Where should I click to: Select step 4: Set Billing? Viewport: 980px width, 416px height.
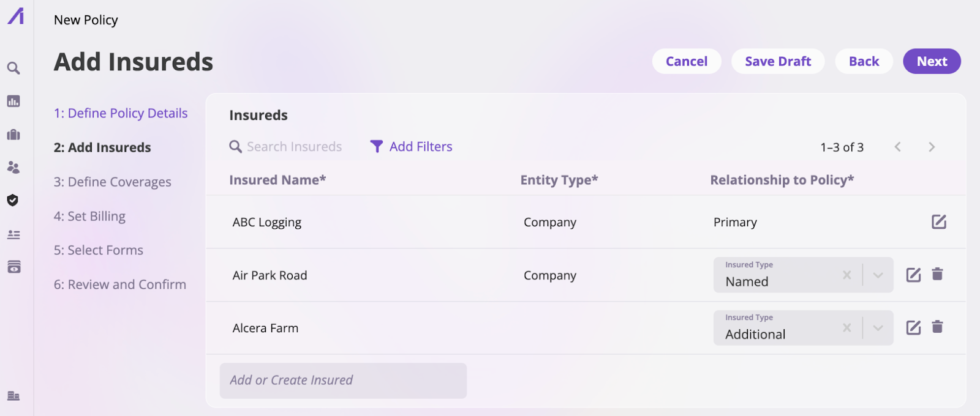click(89, 216)
